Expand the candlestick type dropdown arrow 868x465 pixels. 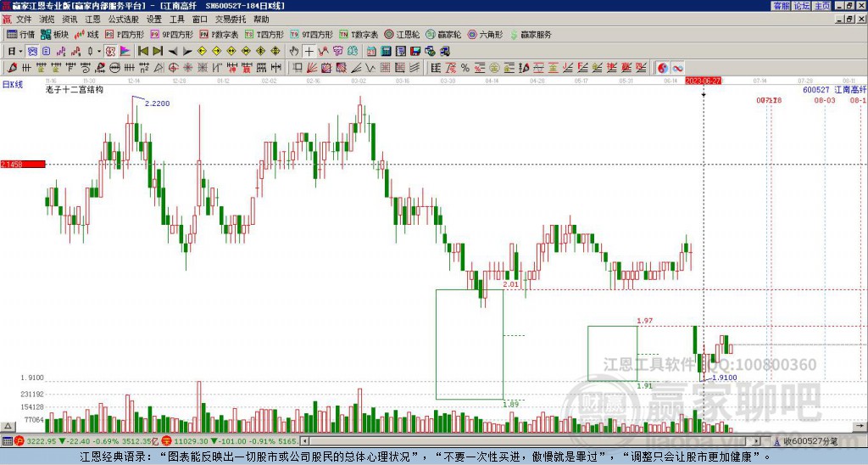tap(99, 52)
